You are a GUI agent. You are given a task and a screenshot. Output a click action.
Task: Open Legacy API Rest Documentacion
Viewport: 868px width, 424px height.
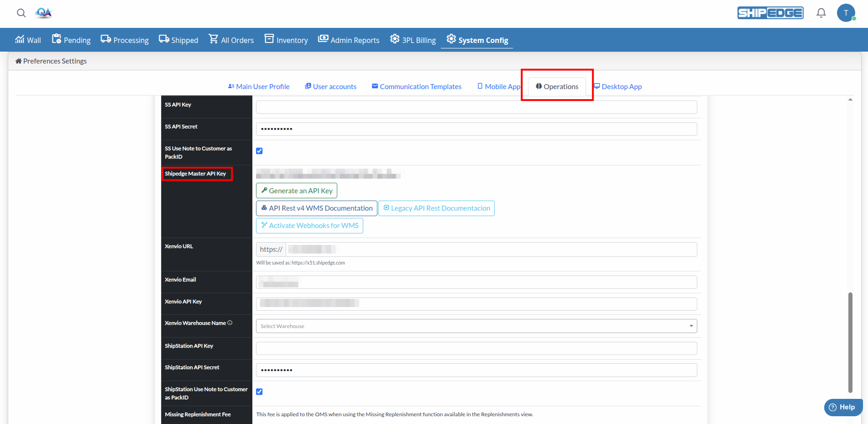click(x=436, y=208)
